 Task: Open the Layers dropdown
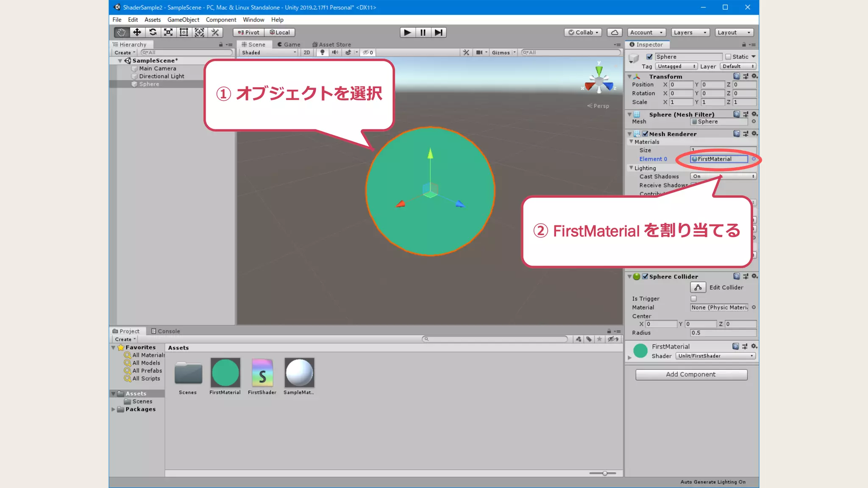[x=690, y=32]
